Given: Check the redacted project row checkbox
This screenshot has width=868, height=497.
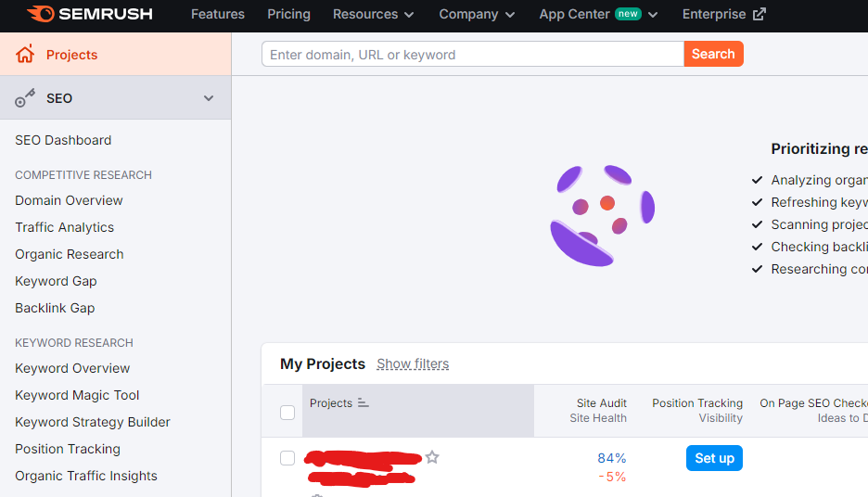Looking at the screenshot, I should (x=287, y=458).
